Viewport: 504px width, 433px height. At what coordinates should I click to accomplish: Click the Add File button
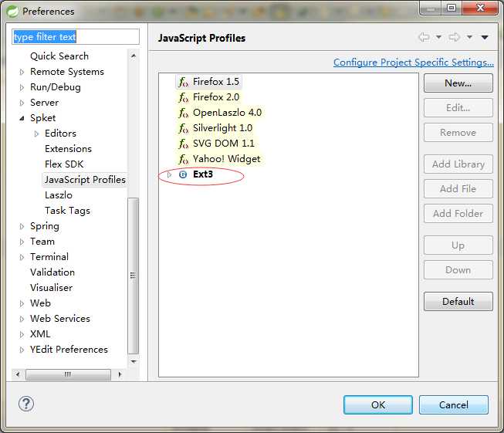click(458, 188)
